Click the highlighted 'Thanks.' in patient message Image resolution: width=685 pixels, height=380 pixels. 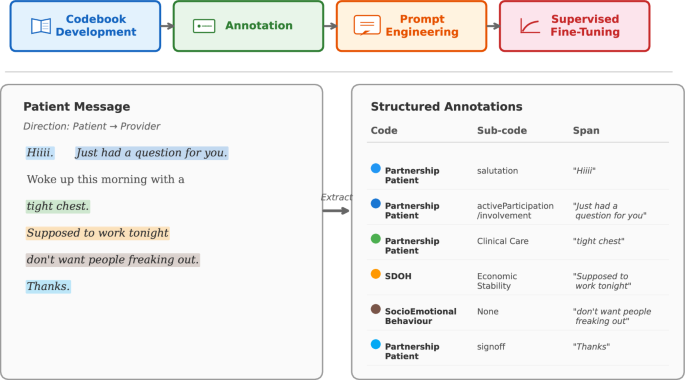pos(48,286)
